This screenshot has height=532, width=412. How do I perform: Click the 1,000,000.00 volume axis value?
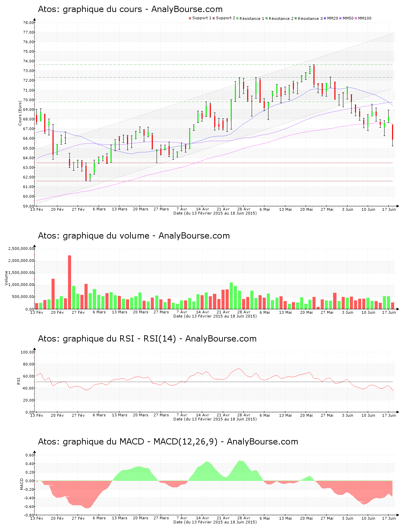22,285
